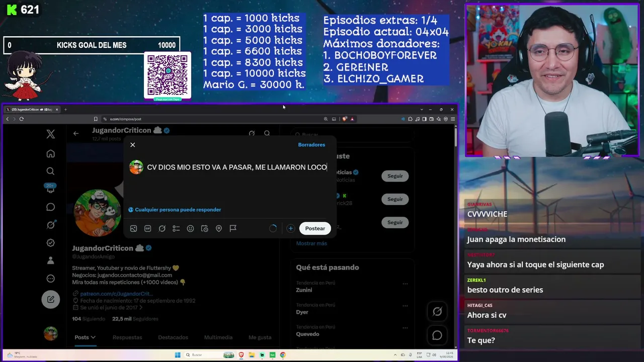Open browser tab list chevron

tap(422, 110)
